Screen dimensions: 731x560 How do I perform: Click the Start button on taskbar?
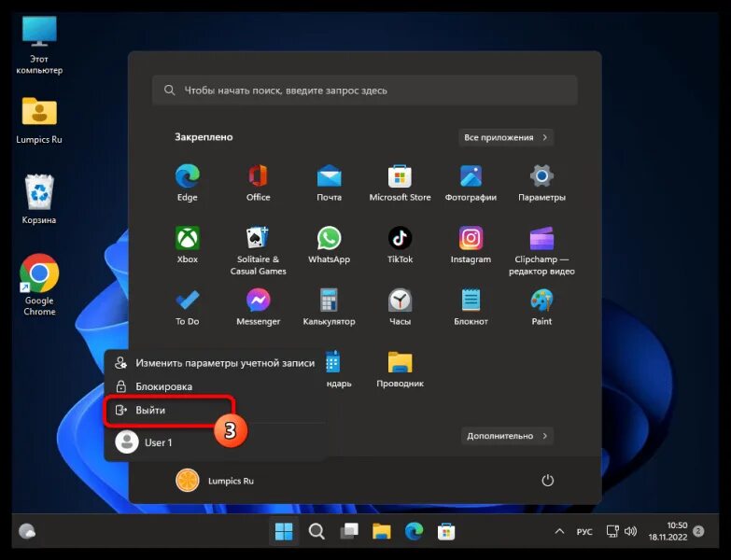284,531
